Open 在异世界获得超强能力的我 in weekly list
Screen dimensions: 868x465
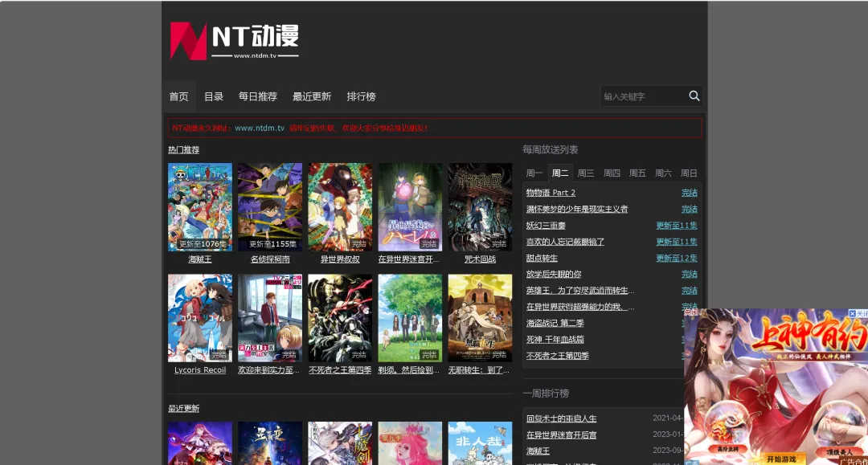click(580, 306)
